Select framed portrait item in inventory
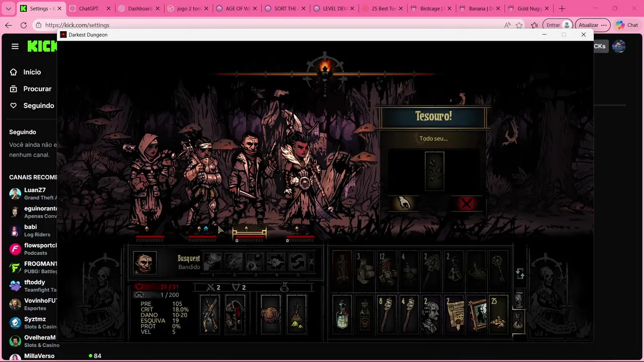This screenshot has height=362, width=644. (x=476, y=314)
